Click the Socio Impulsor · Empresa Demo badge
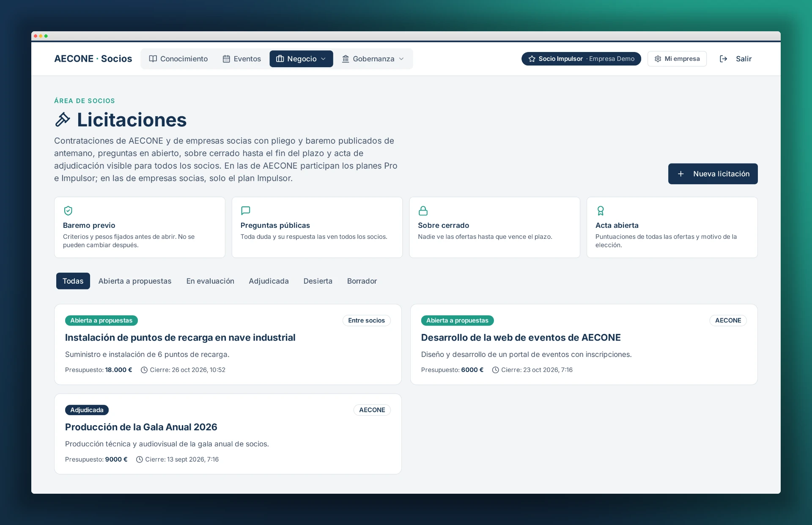 pos(581,59)
